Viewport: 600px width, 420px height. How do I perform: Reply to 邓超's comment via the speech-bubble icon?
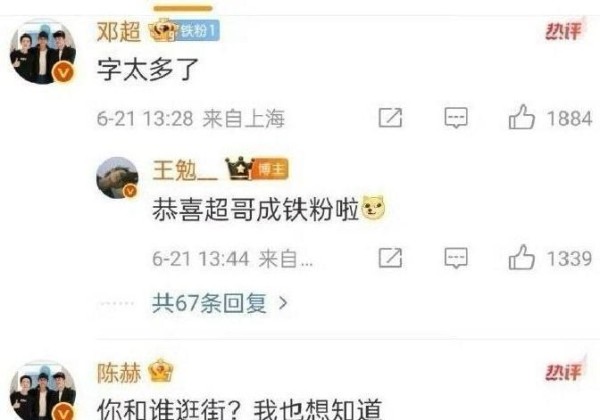[456, 117]
